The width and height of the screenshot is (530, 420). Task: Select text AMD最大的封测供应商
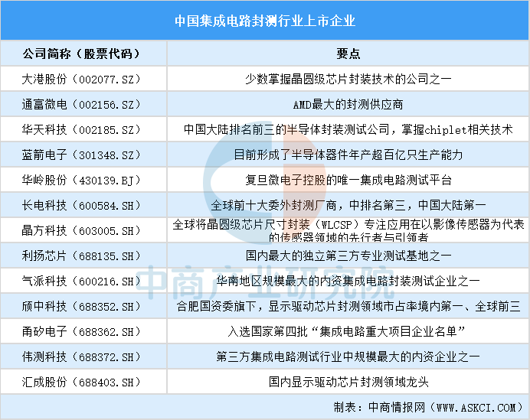(x=348, y=104)
